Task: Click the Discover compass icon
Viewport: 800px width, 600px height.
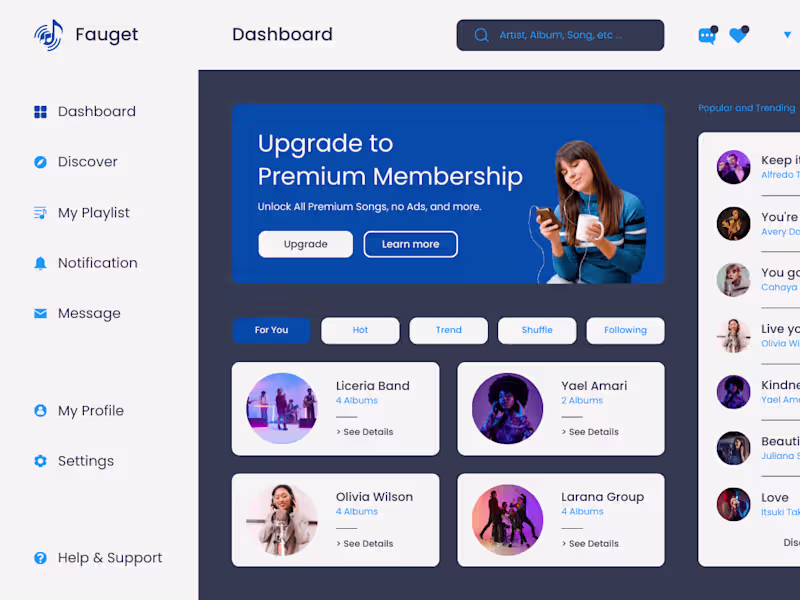Action: pyautogui.click(x=40, y=162)
